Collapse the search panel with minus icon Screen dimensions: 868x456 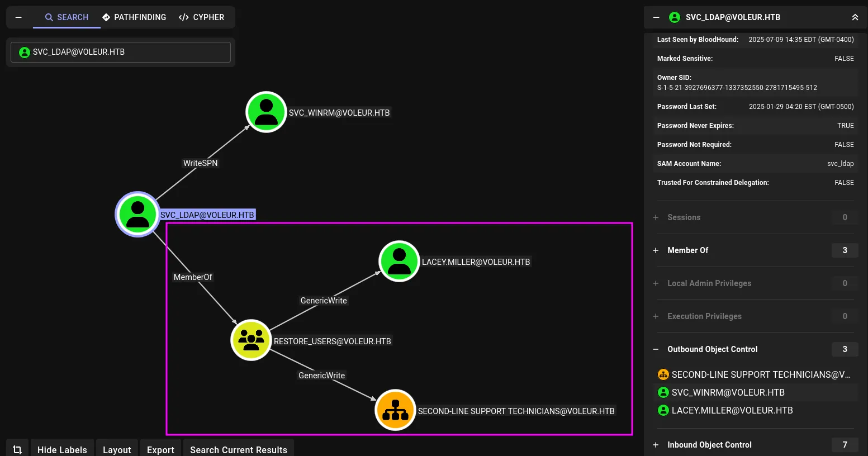[18, 17]
